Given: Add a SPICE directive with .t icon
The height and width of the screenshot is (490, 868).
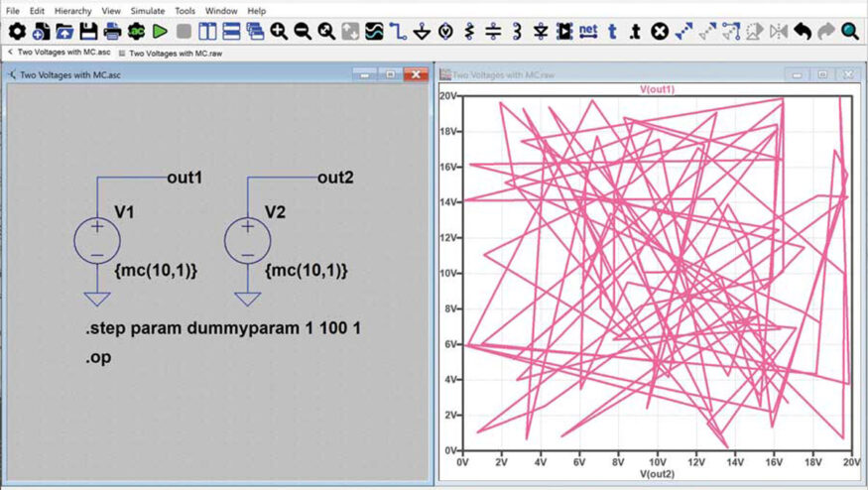Looking at the screenshot, I should tap(636, 32).
